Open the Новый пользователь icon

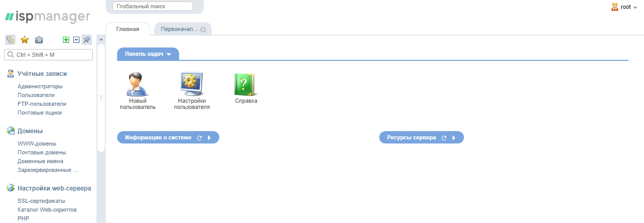(x=137, y=91)
